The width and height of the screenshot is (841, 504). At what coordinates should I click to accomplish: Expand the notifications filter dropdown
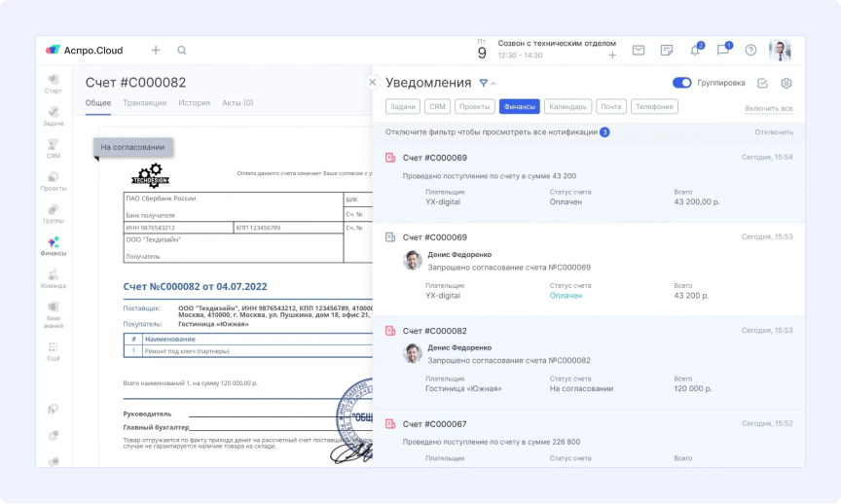487,84
